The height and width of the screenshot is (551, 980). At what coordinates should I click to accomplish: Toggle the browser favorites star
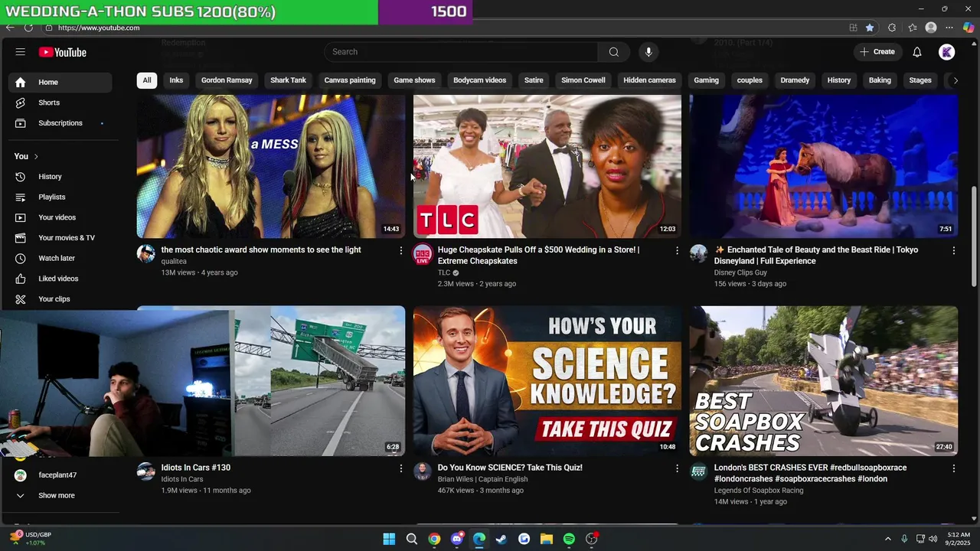tap(870, 28)
